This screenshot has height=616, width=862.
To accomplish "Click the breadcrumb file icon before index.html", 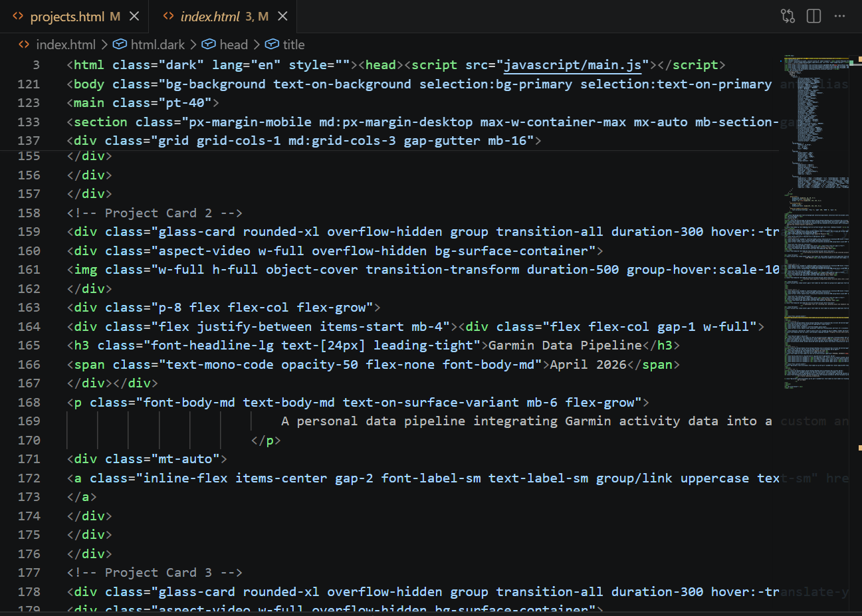I will pos(25,45).
